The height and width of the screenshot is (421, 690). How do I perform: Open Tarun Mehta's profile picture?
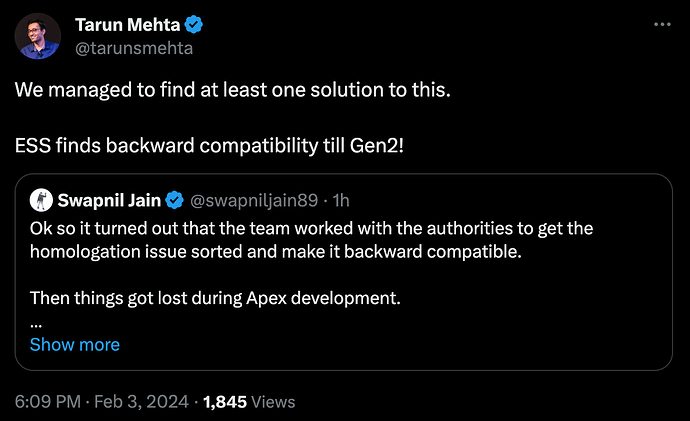pos(37,36)
